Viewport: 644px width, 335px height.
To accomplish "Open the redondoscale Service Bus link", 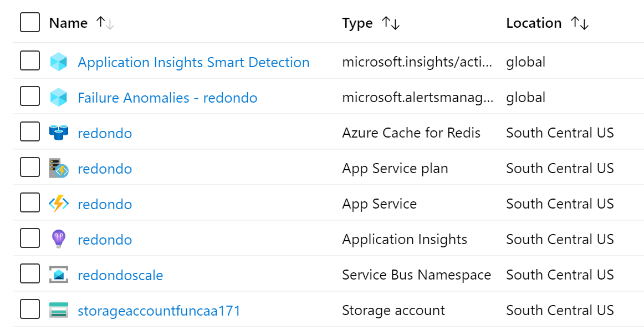I will click(120, 275).
